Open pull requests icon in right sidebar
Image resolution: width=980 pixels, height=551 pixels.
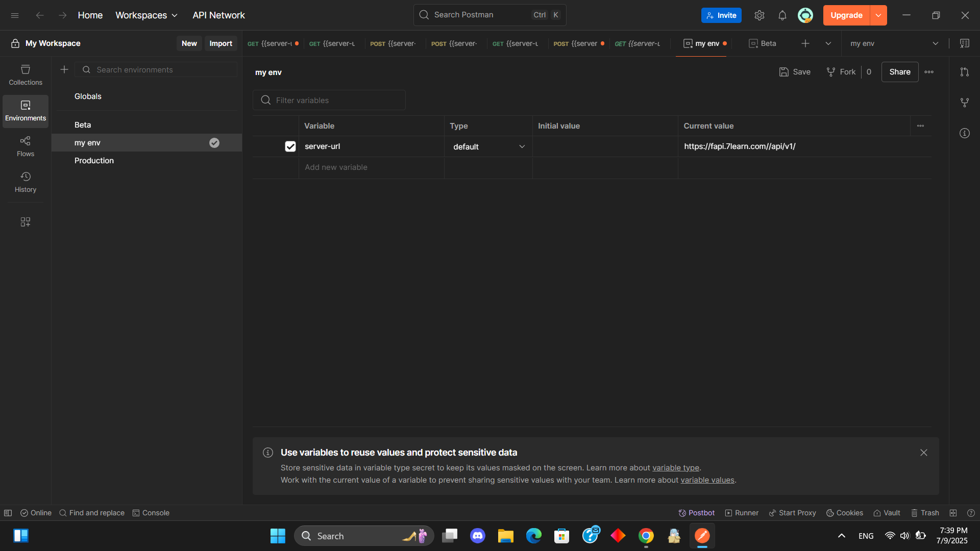coord(965,72)
